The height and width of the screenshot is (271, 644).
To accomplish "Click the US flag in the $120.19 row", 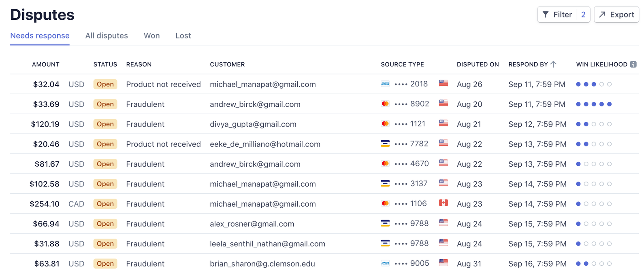I will tap(444, 123).
